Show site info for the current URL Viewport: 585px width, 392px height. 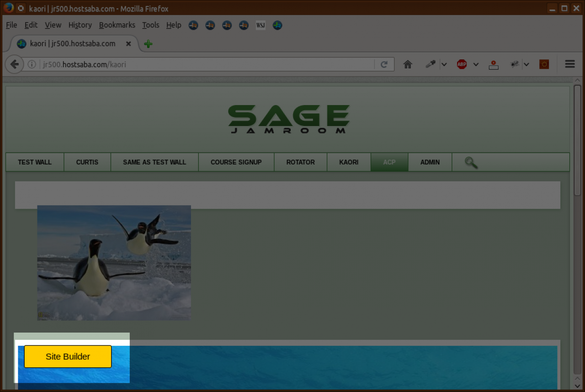32,64
